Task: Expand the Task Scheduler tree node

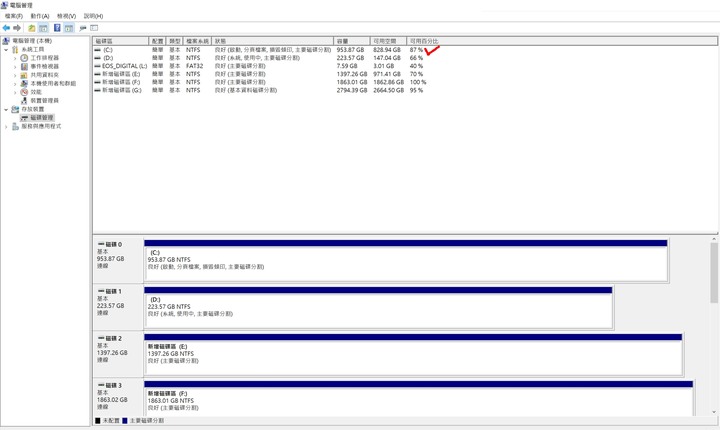Action: coord(15,58)
